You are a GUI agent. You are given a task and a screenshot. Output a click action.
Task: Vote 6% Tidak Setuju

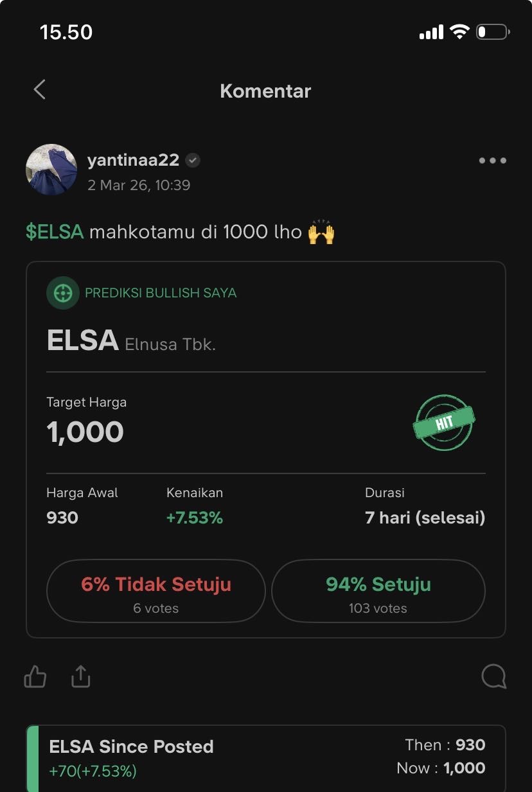(x=156, y=592)
